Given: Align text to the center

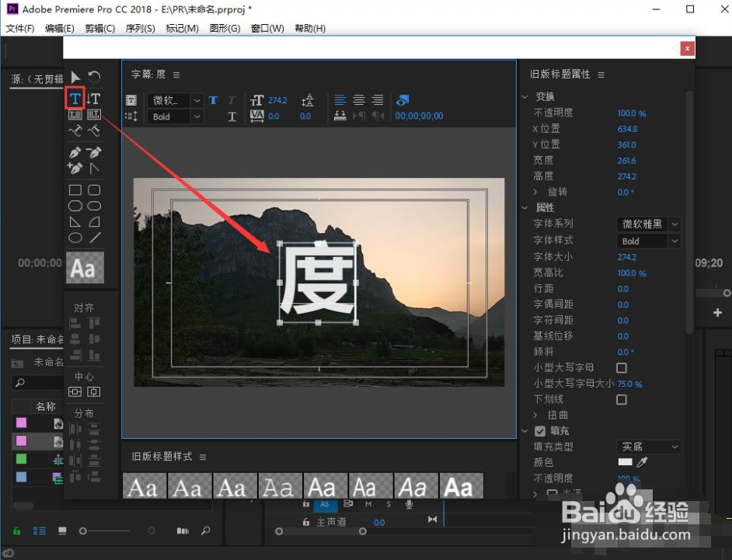Looking at the screenshot, I should [x=359, y=100].
